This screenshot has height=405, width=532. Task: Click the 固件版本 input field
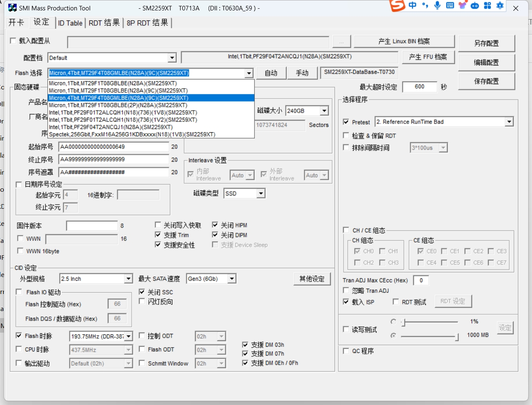92,226
